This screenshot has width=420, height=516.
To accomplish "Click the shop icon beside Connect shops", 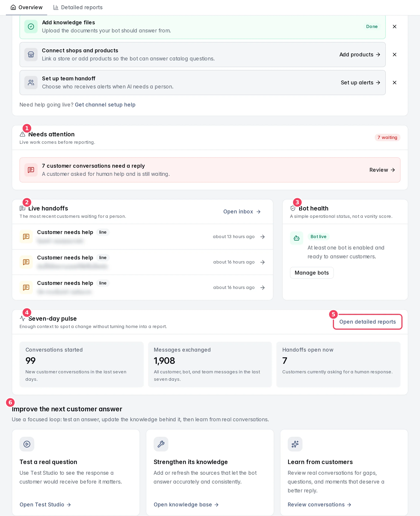I will tap(31, 54).
